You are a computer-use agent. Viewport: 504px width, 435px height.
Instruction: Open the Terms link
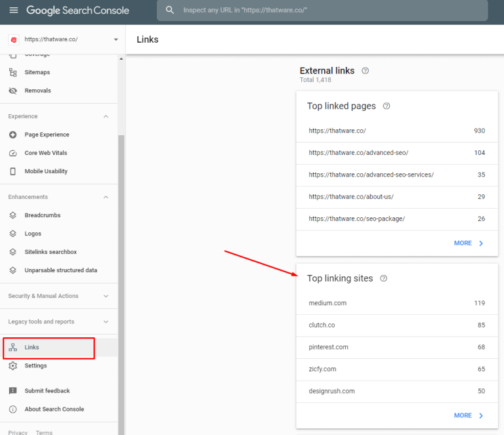click(x=44, y=432)
